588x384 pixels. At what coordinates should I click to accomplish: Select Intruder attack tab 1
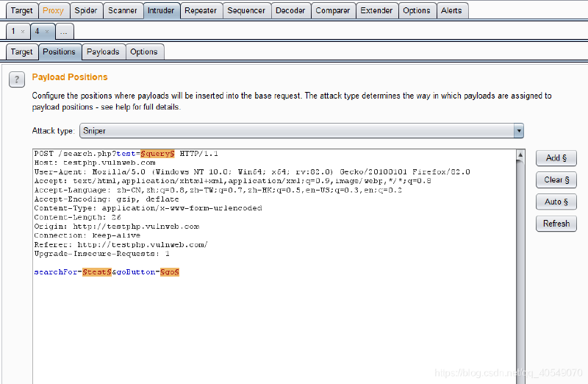point(13,31)
